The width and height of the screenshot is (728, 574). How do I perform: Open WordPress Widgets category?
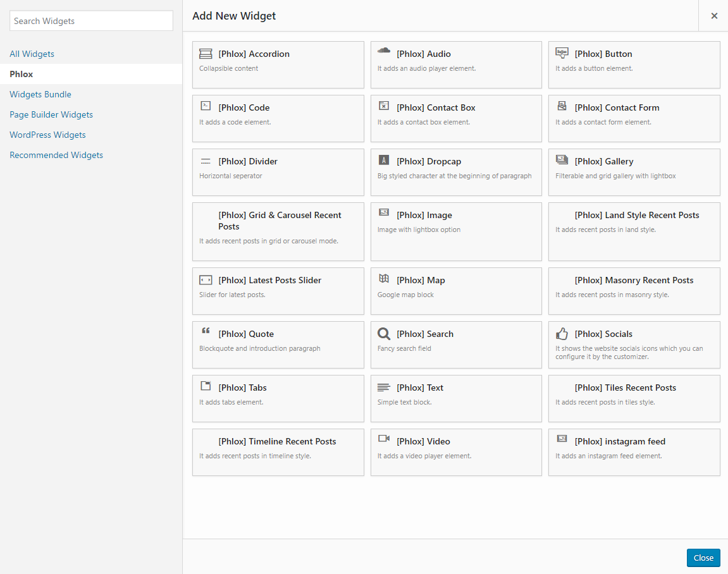click(48, 135)
